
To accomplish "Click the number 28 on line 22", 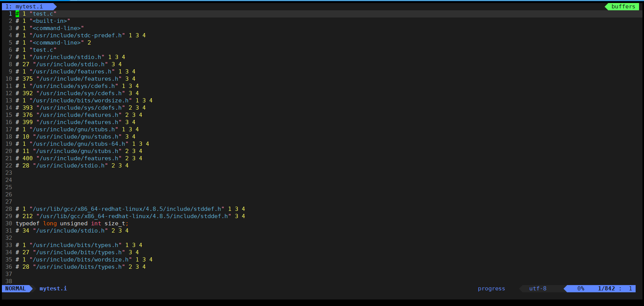I will (26, 166).
